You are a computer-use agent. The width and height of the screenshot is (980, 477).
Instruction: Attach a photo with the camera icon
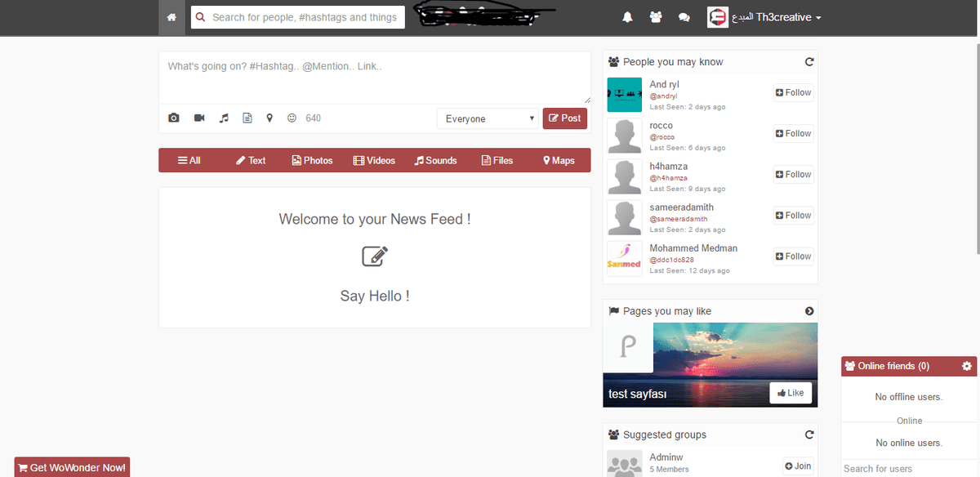pyautogui.click(x=174, y=118)
